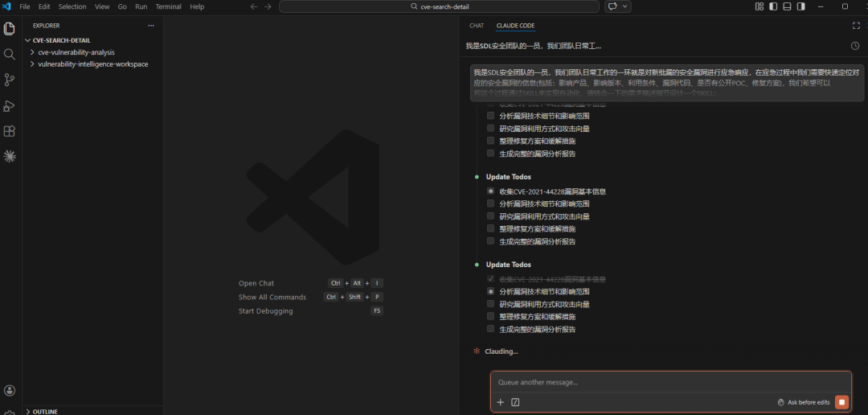Click the Clauding... status text
868x415 pixels.
[502, 351]
